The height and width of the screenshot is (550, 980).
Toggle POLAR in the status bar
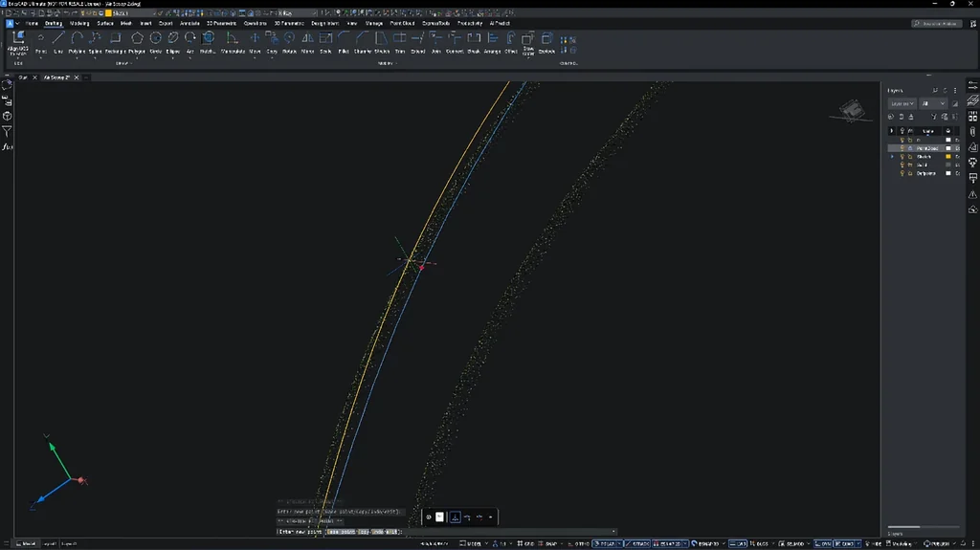pos(605,543)
